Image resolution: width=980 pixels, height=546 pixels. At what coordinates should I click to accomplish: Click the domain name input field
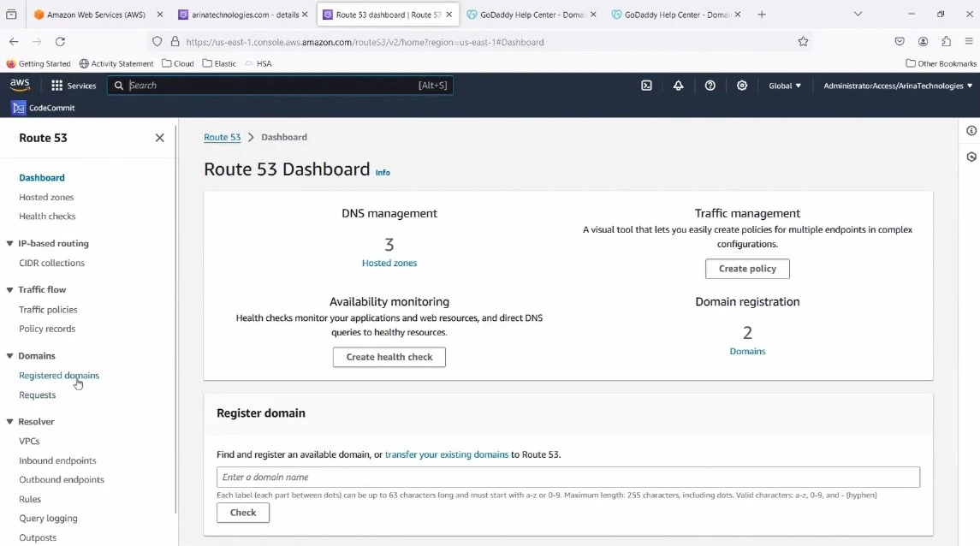(569, 477)
